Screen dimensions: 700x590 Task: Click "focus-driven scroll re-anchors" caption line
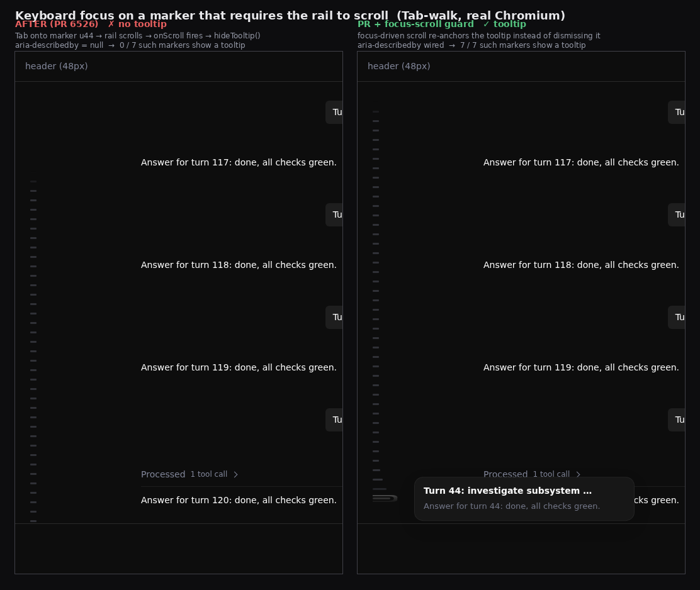(x=478, y=36)
